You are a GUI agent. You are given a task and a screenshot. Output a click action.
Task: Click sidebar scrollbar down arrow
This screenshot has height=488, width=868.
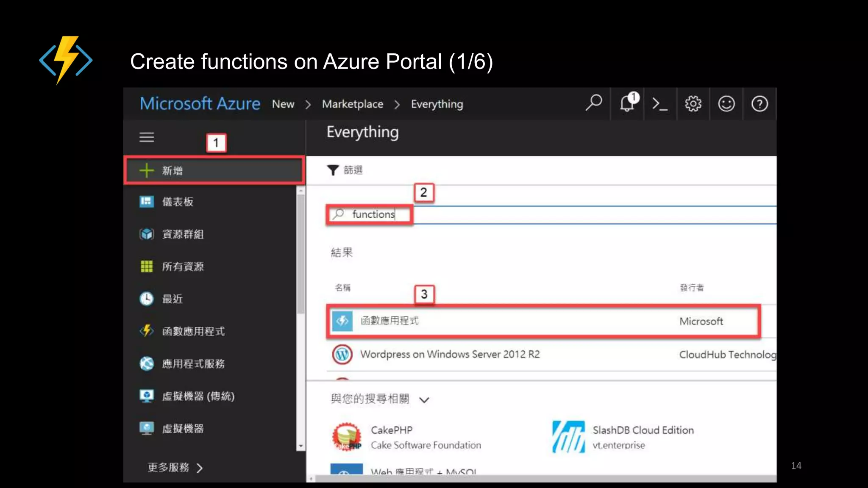point(301,446)
